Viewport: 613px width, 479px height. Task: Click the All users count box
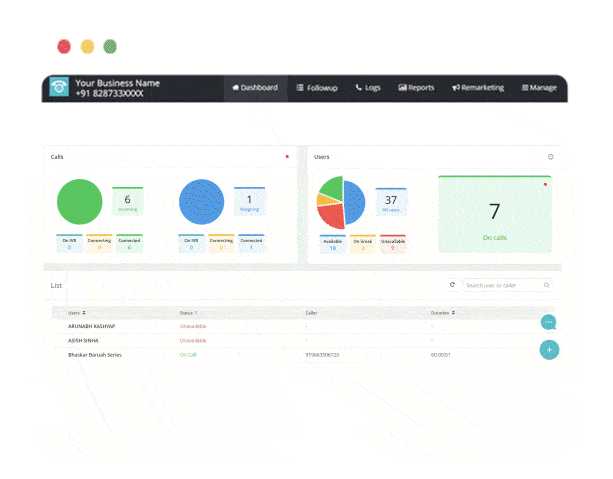tap(390, 203)
